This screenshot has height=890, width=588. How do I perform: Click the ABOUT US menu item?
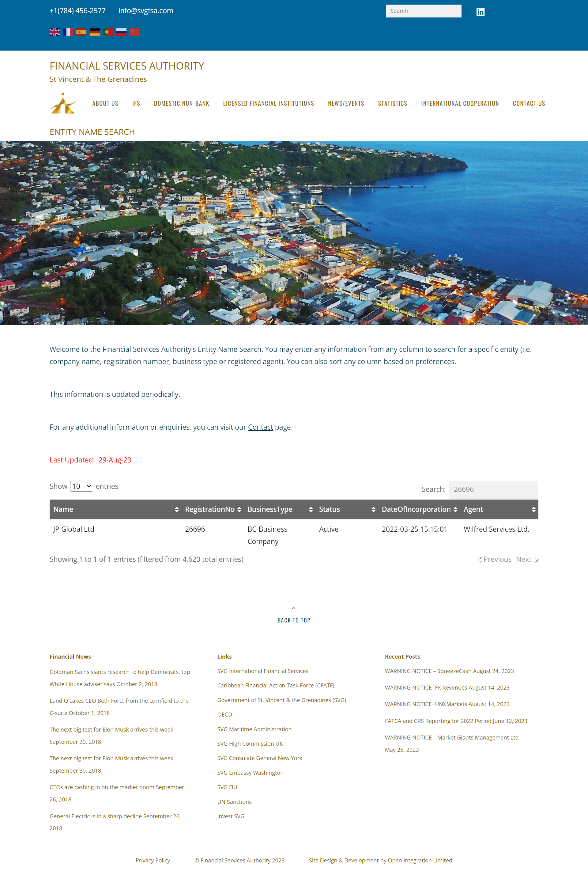[x=104, y=102]
